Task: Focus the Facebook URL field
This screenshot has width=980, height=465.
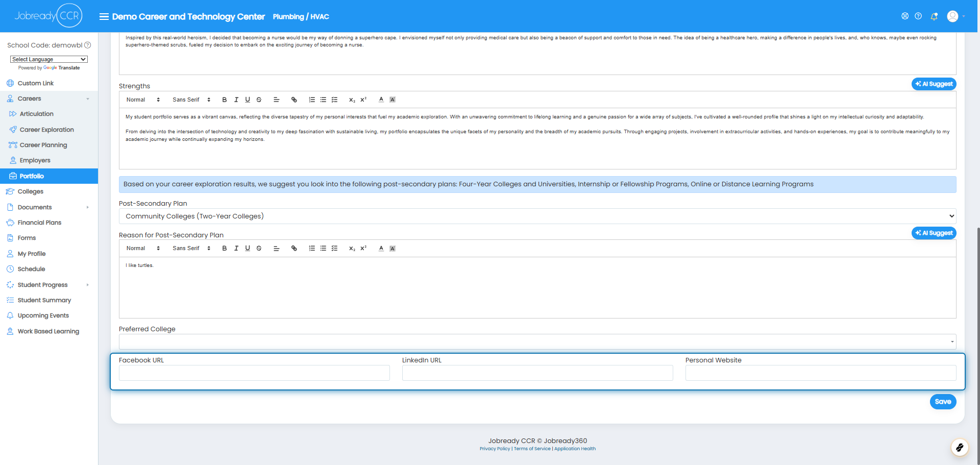Action: (254, 373)
